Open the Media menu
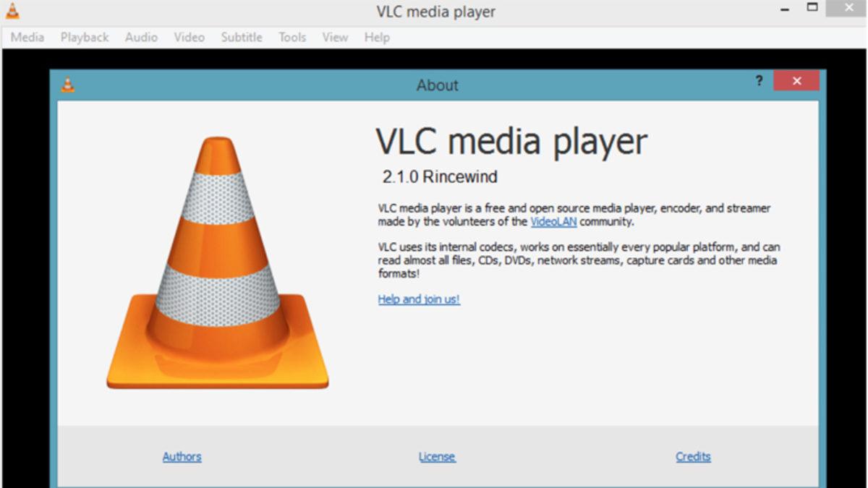868x488 pixels. pyautogui.click(x=27, y=37)
